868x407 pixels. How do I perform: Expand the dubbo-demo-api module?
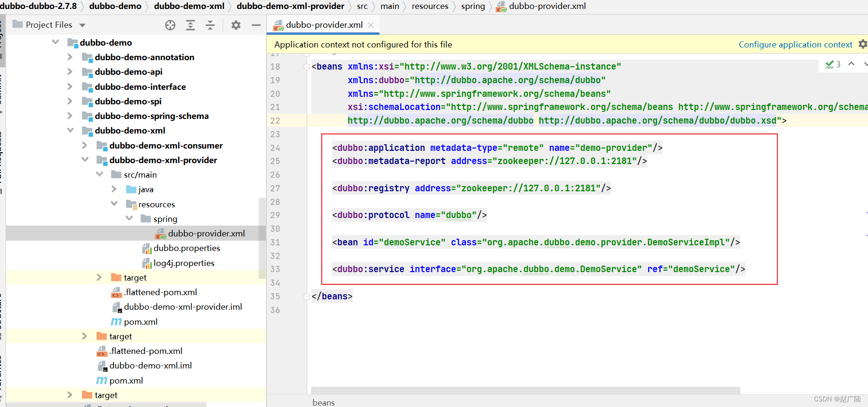[x=70, y=71]
